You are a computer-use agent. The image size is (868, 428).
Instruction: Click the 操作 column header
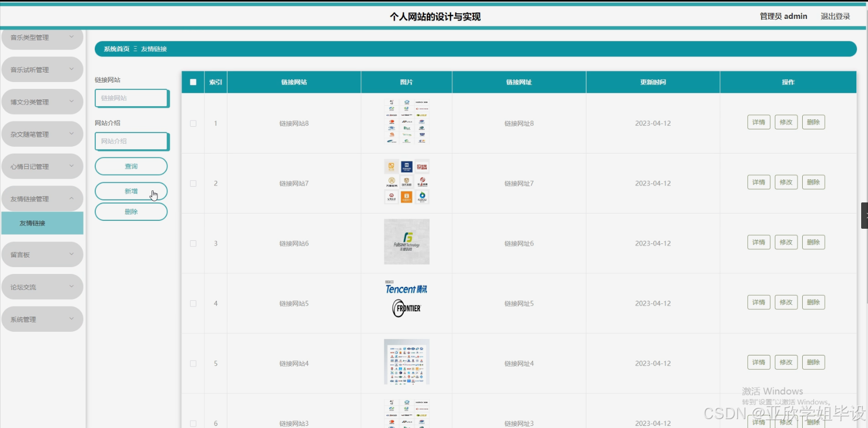tap(788, 82)
